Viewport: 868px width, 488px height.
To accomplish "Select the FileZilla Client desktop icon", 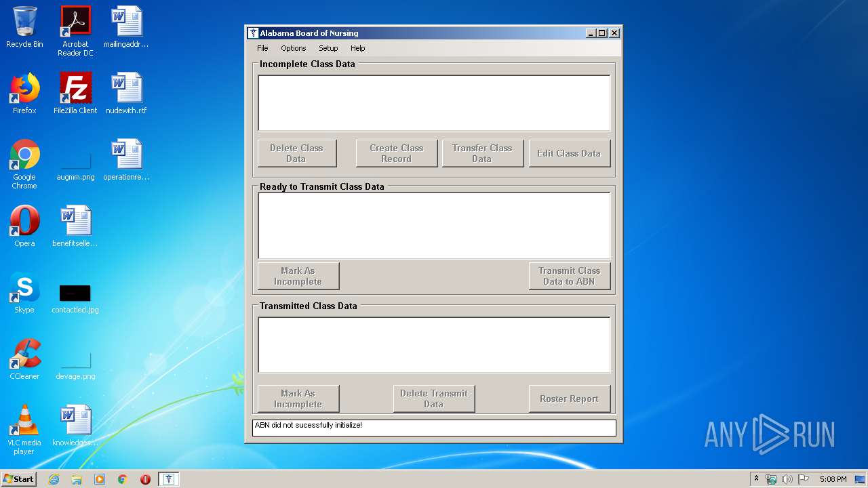I will tap(75, 94).
